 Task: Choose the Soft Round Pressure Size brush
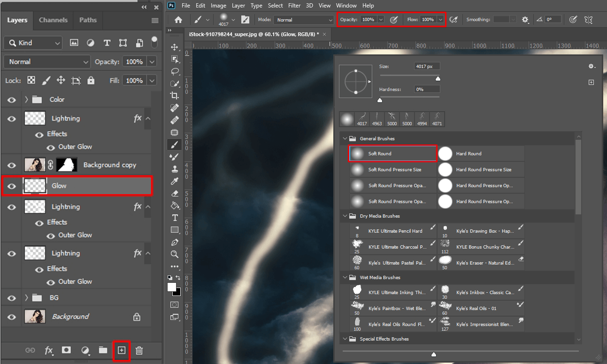coord(393,170)
